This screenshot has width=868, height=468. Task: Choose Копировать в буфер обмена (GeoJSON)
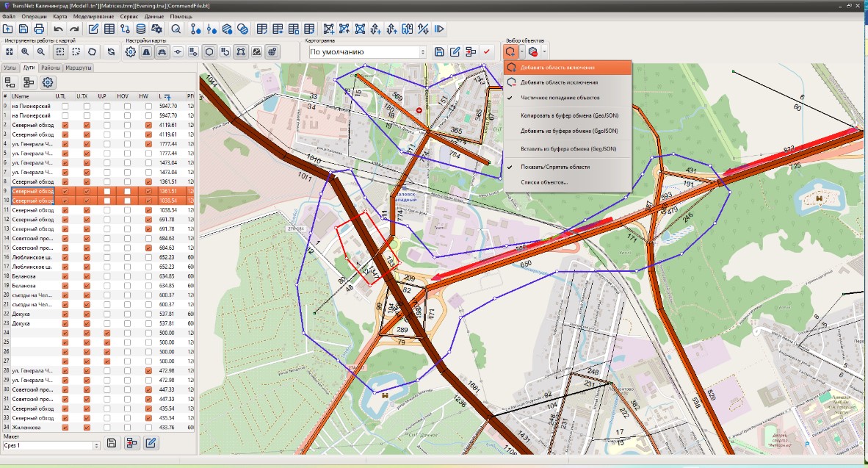click(x=568, y=116)
